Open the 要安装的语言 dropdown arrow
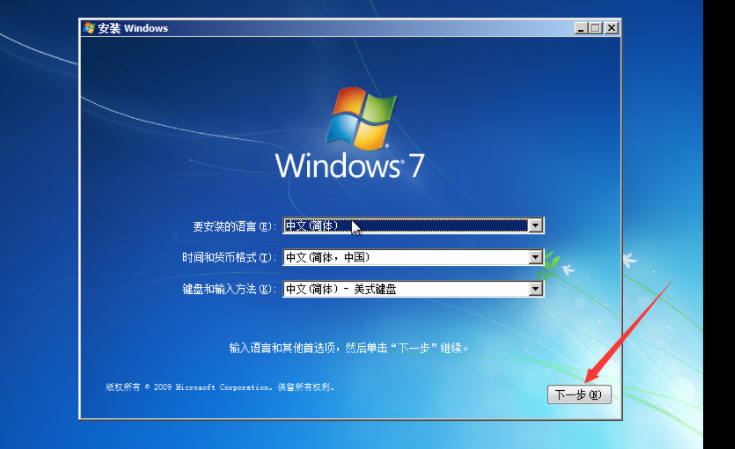Image resolution: width=735 pixels, height=449 pixels. (x=535, y=226)
